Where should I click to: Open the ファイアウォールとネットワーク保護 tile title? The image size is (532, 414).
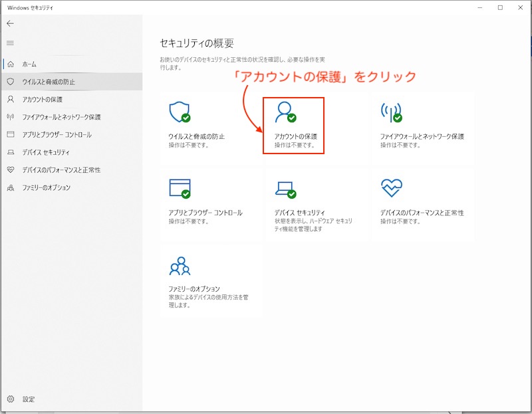[x=422, y=136]
